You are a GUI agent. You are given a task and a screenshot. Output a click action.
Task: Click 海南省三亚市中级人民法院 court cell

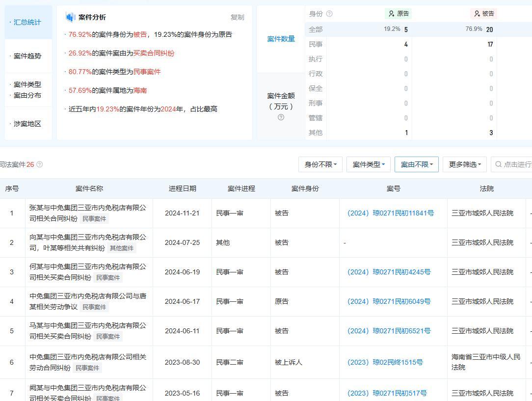(486, 362)
